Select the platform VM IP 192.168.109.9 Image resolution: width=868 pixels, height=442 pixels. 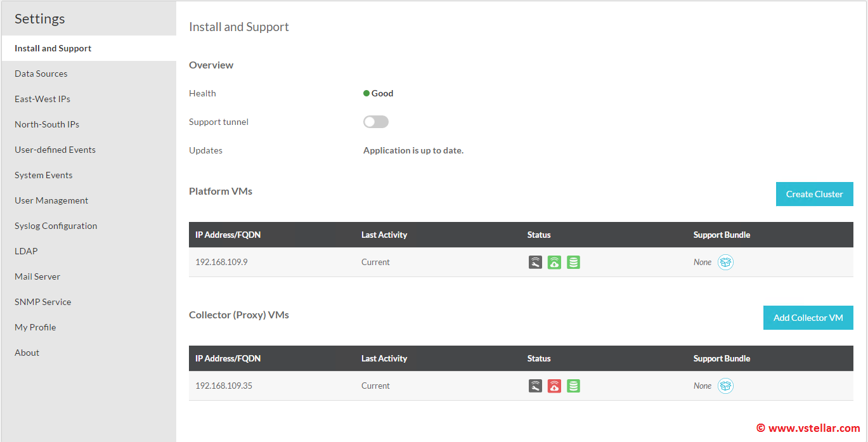(x=221, y=262)
